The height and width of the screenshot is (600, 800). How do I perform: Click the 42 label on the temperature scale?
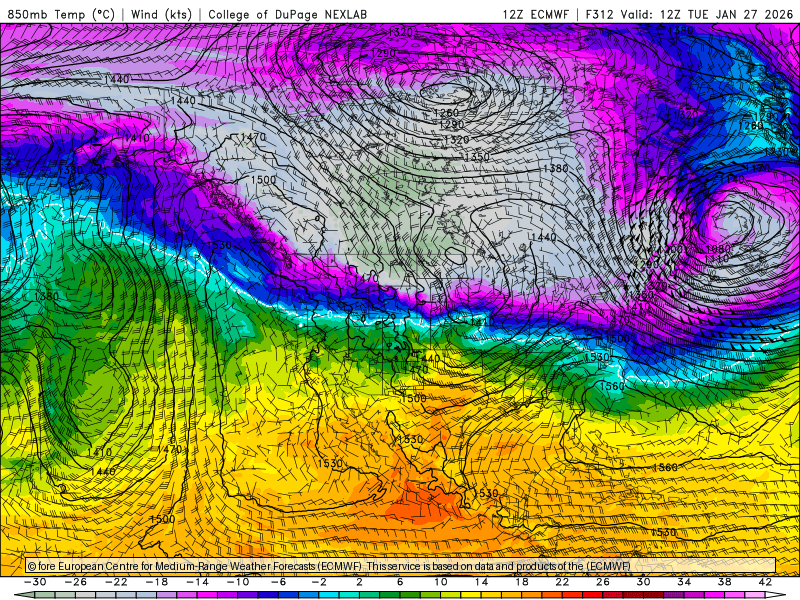pyautogui.click(x=765, y=582)
